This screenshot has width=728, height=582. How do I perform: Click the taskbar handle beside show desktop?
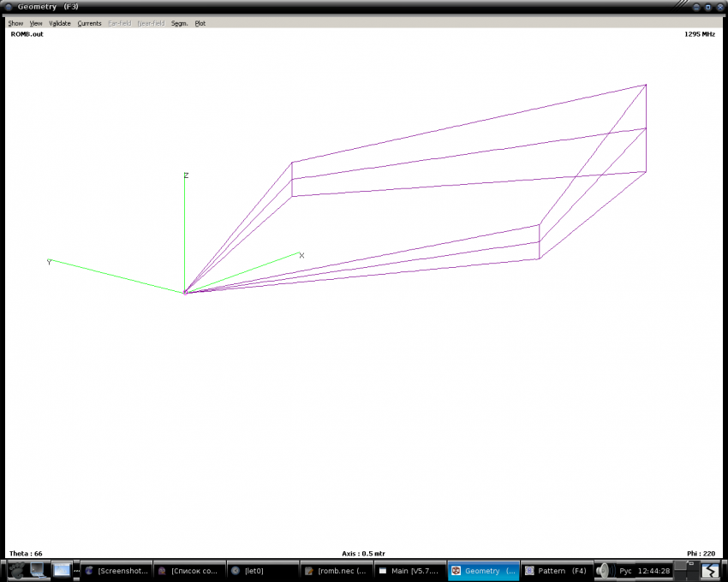point(76,571)
